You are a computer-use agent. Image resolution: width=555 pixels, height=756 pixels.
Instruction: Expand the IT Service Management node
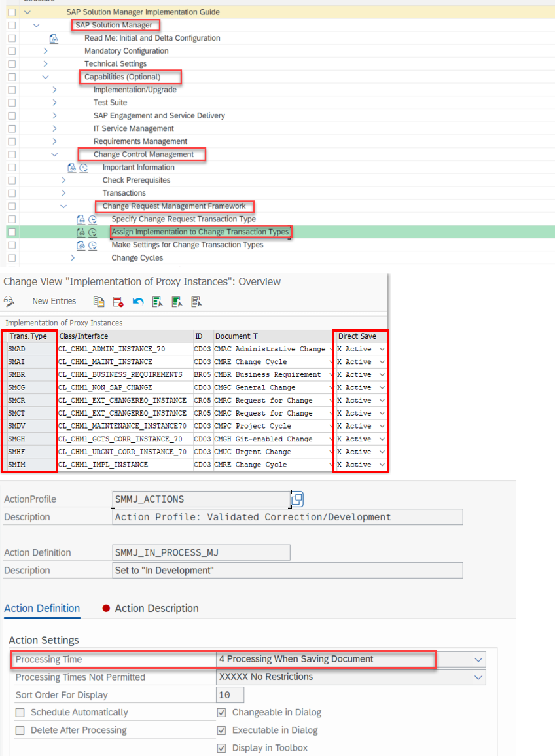(54, 128)
